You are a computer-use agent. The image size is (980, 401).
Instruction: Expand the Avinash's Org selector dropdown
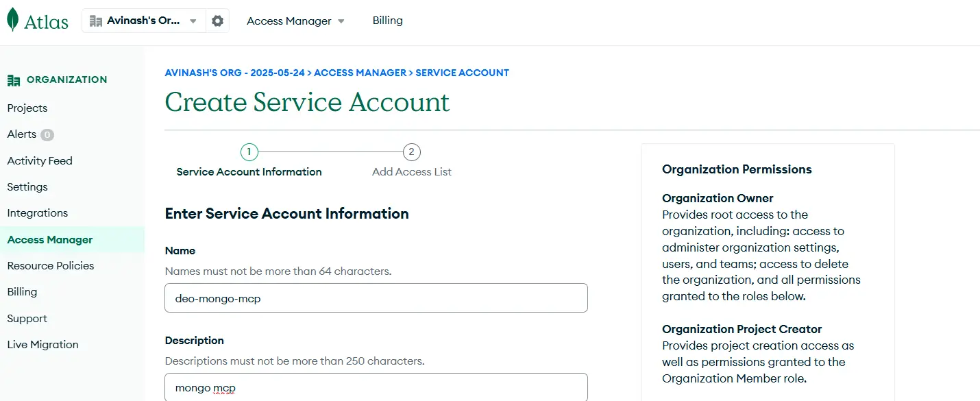[x=143, y=21]
